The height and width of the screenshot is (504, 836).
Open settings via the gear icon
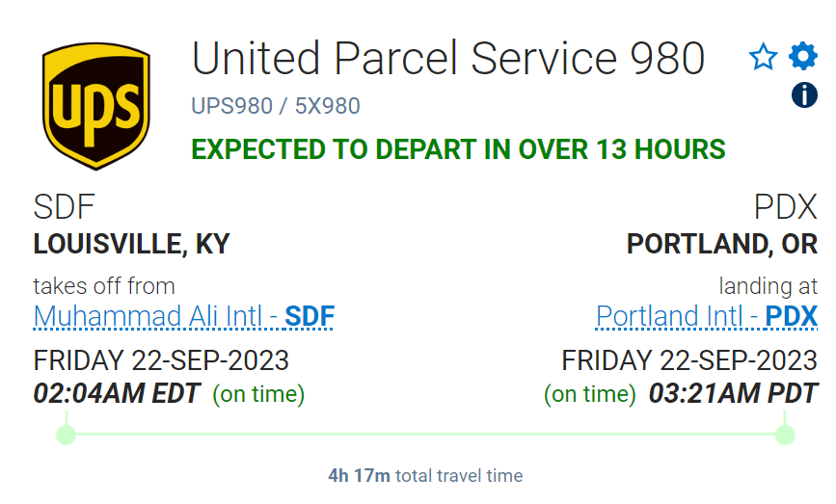pos(803,57)
